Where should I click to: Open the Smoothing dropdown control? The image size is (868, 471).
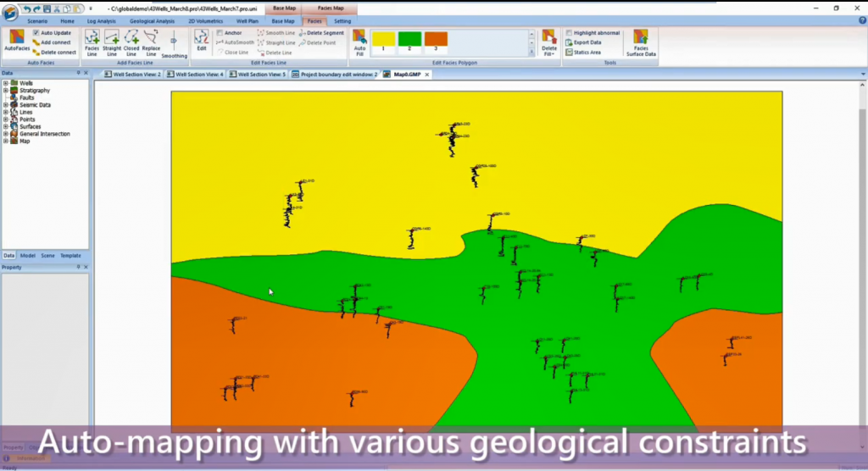coord(174,46)
